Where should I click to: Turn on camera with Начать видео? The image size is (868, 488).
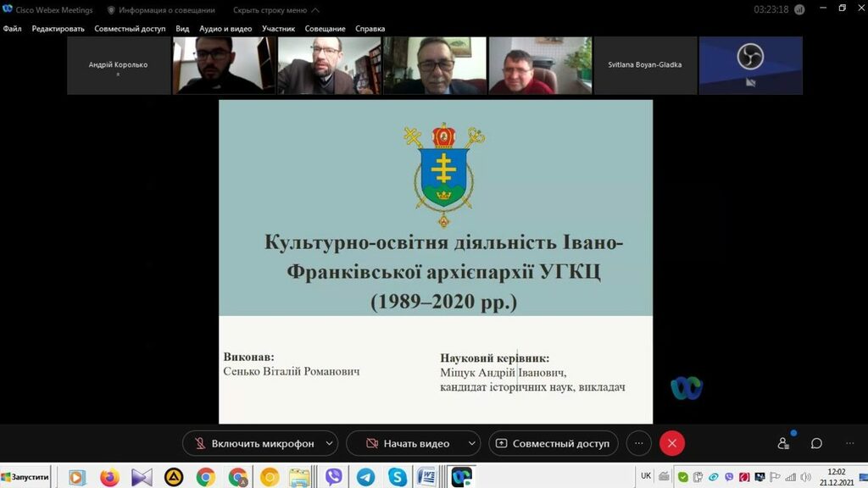(406, 443)
